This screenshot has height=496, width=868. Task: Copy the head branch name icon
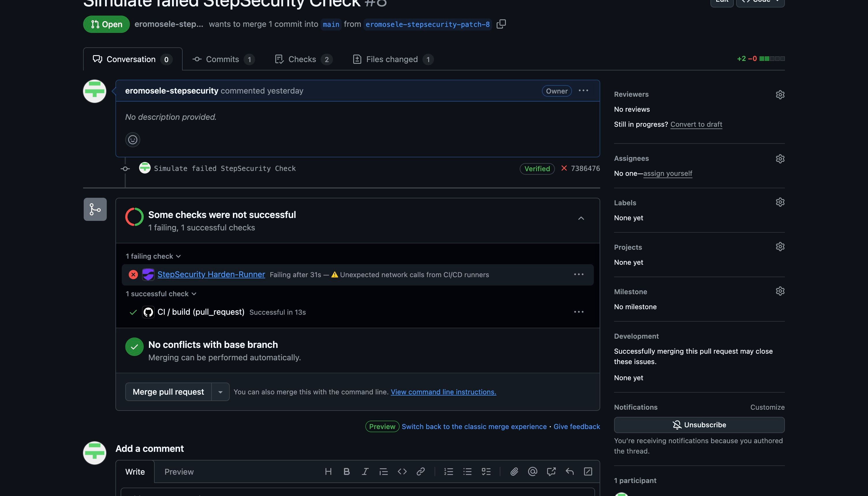pos(501,24)
